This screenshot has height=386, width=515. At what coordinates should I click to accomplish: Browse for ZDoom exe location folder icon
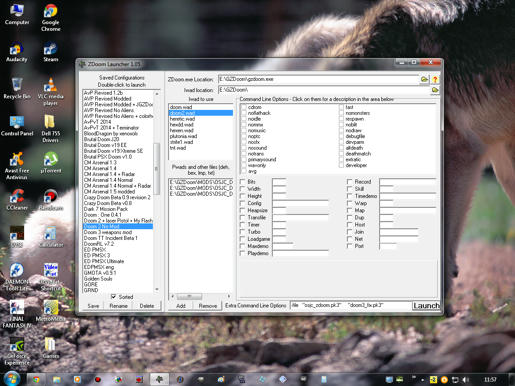[424, 79]
